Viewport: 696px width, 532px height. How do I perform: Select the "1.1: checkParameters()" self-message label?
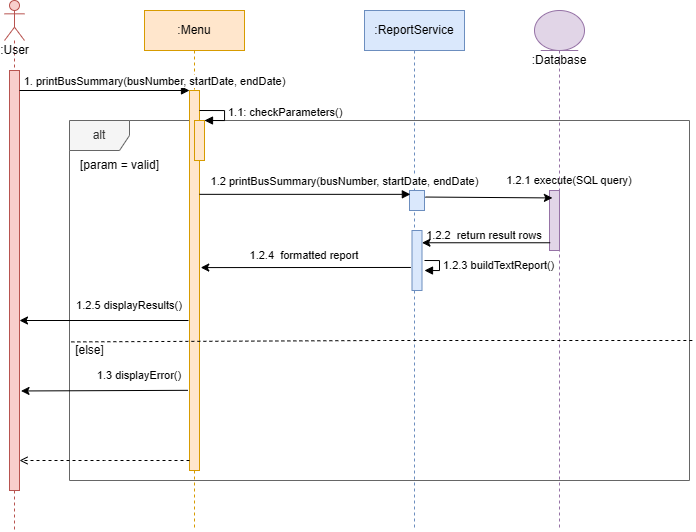[x=285, y=112]
